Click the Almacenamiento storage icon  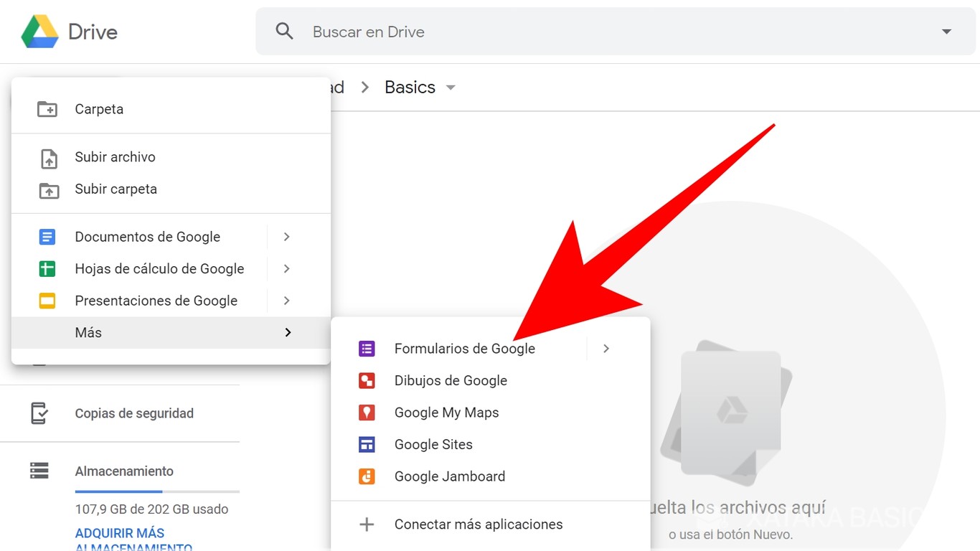tap(39, 471)
